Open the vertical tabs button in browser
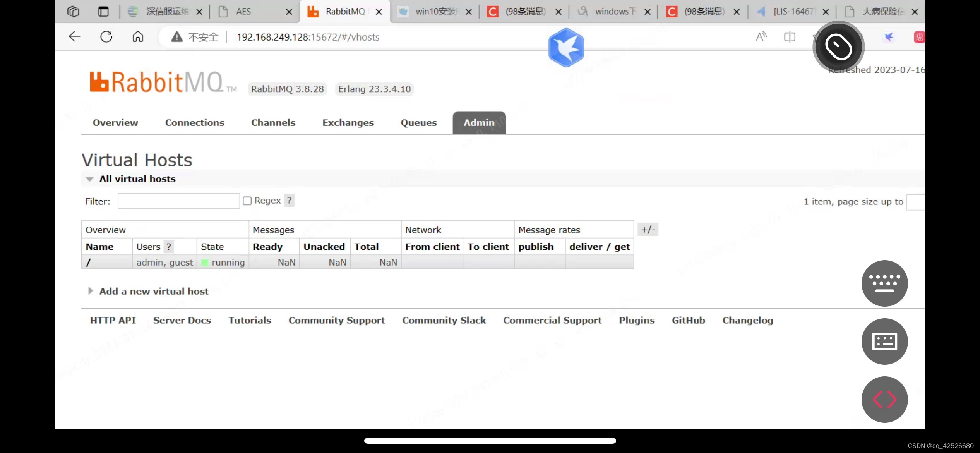This screenshot has width=980, height=453. pyautogui.click(x=103, y=11)
